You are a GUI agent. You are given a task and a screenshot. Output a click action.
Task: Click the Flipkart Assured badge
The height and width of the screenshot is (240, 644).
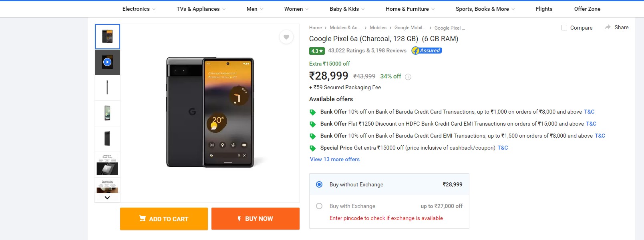click(x=427, y=51)
